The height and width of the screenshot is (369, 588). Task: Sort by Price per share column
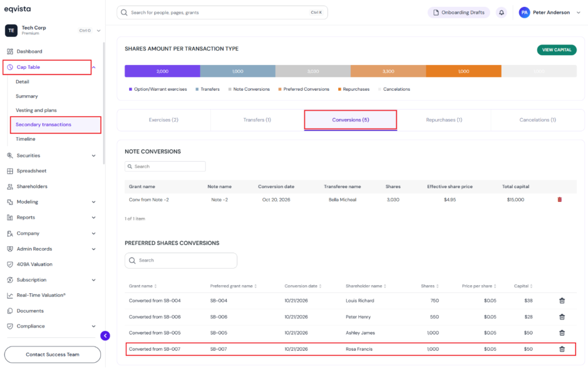tap(479, 286)
